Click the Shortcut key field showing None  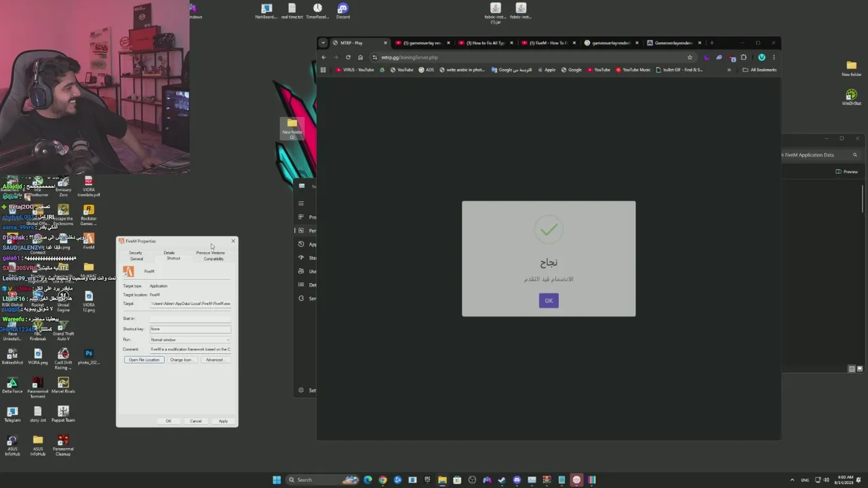click(x=190, y=329)
